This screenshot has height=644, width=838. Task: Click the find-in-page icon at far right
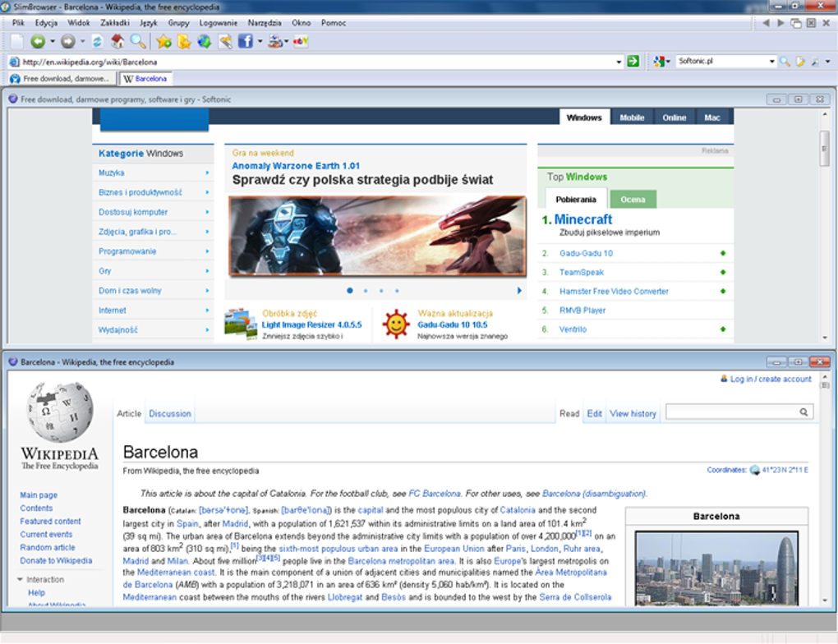click(x=816, y=62)
